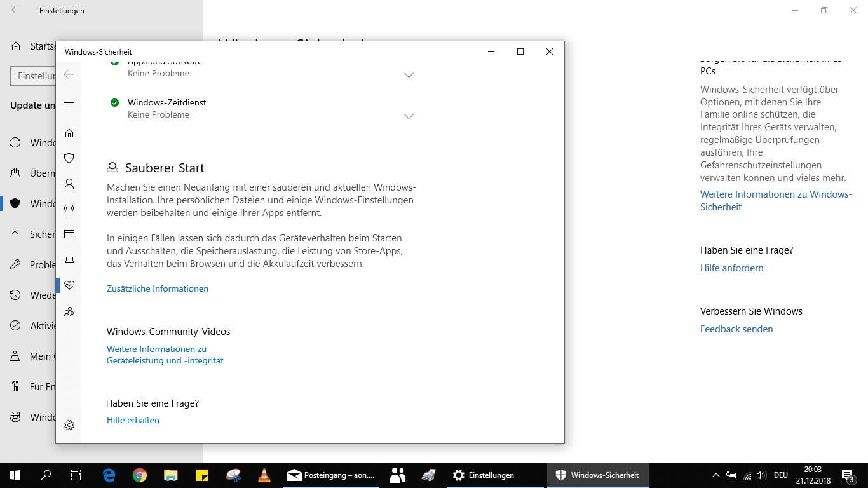868x488 pixels.
Task: Open Account protection person icon
Action: click(69, 184)
